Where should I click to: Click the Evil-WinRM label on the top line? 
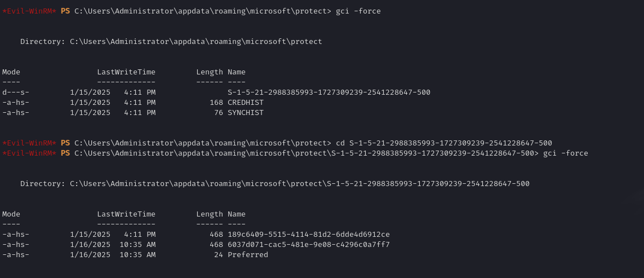click(29, 11)
